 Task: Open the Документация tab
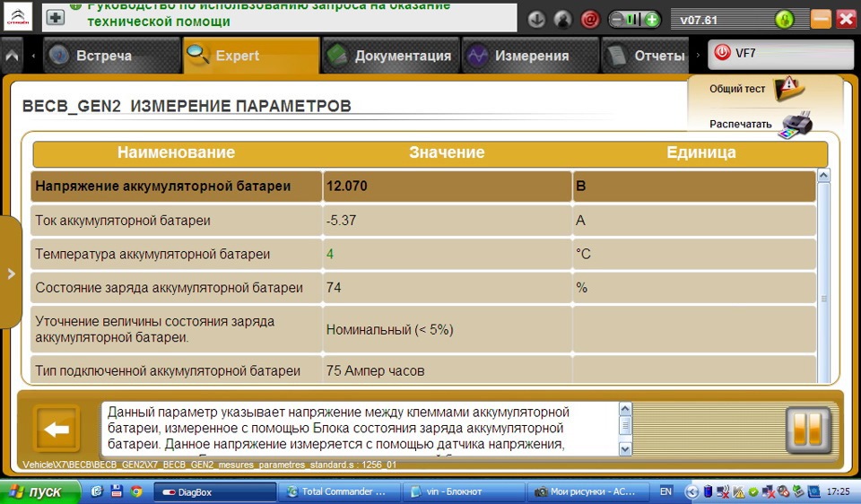(391, 56)
